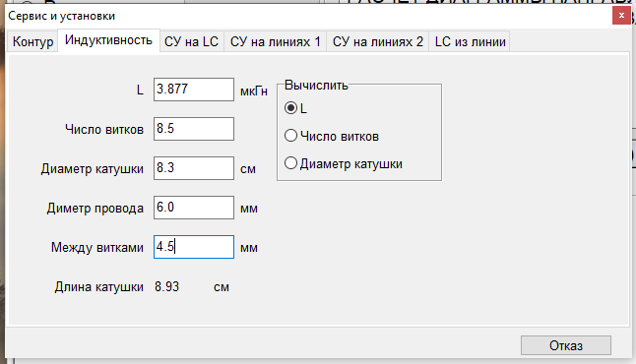Click the dialog title Сервис и установки
This screenshot has height=364, width=636.
point(62,16)
